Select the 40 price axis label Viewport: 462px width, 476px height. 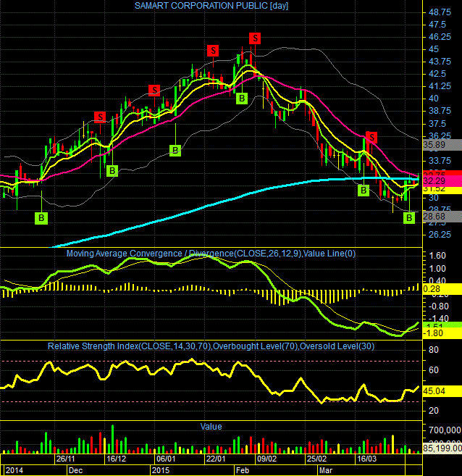coord(434,99)
